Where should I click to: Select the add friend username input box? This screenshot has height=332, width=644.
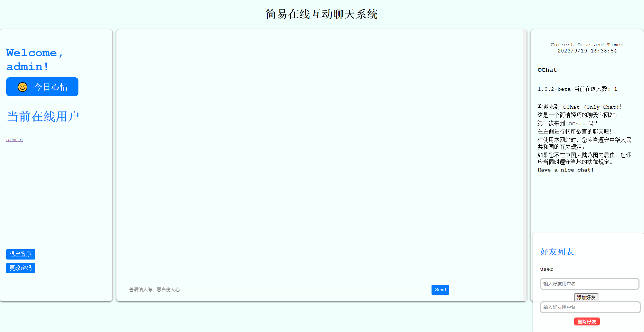click(x=589, y=284)
